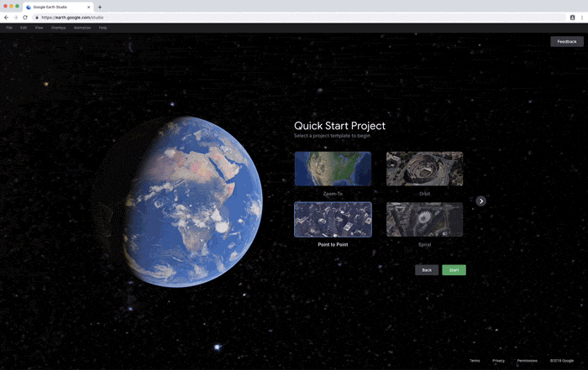This screenshot has height=370, width=588.
Task: Click the Quick Start Project heading
Action: [x=339, y=126]
